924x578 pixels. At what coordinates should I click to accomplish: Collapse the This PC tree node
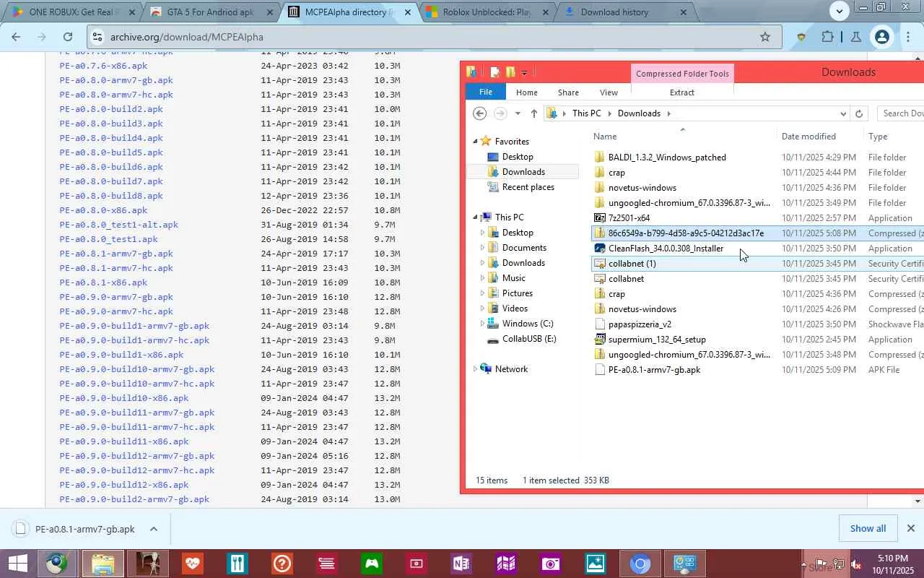pyautogui.click(x=475, y=217)
